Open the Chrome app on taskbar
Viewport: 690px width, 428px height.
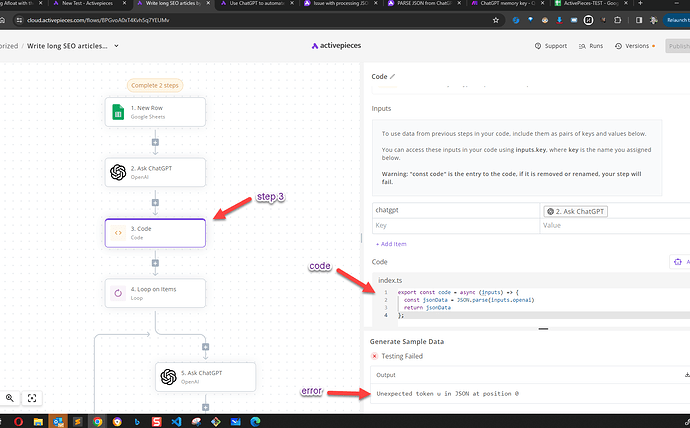coord(97,422)
